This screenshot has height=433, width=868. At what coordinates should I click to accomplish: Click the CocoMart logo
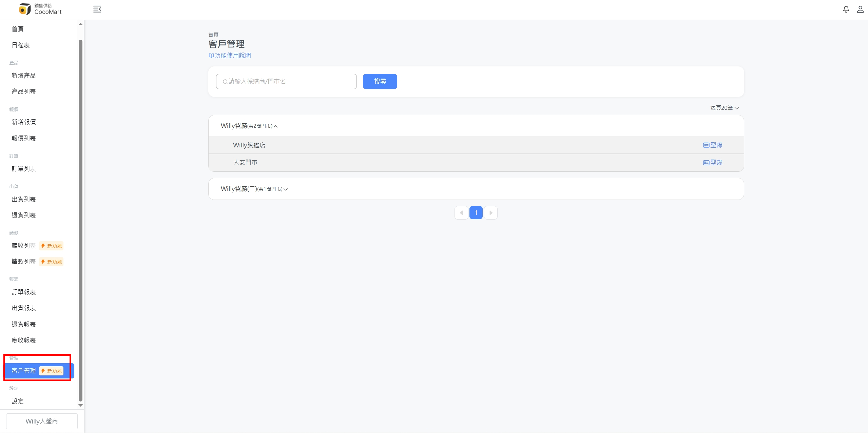[40, 9]
